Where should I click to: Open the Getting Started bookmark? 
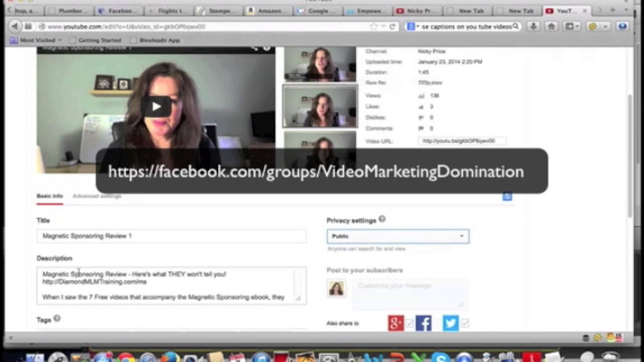(x=96, y=40)
